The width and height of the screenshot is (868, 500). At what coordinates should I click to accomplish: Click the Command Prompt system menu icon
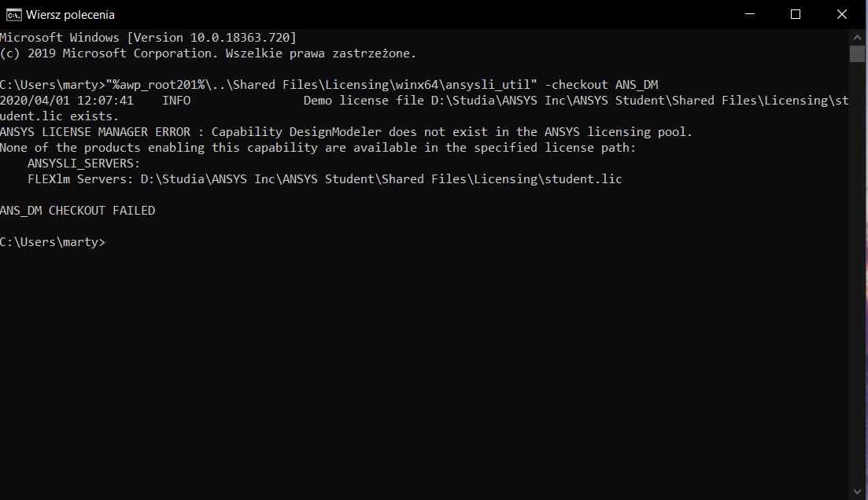(13, 14)
